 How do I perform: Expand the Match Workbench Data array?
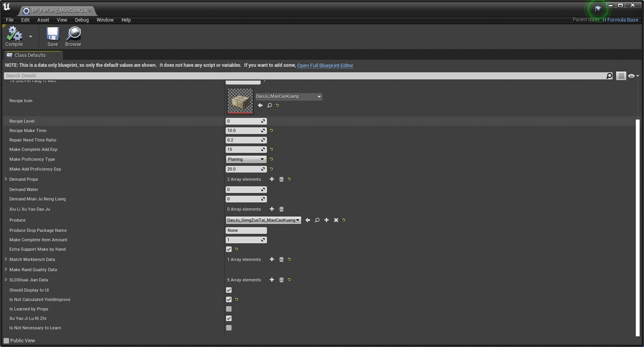pyautogui.click(x=6, y=259)
